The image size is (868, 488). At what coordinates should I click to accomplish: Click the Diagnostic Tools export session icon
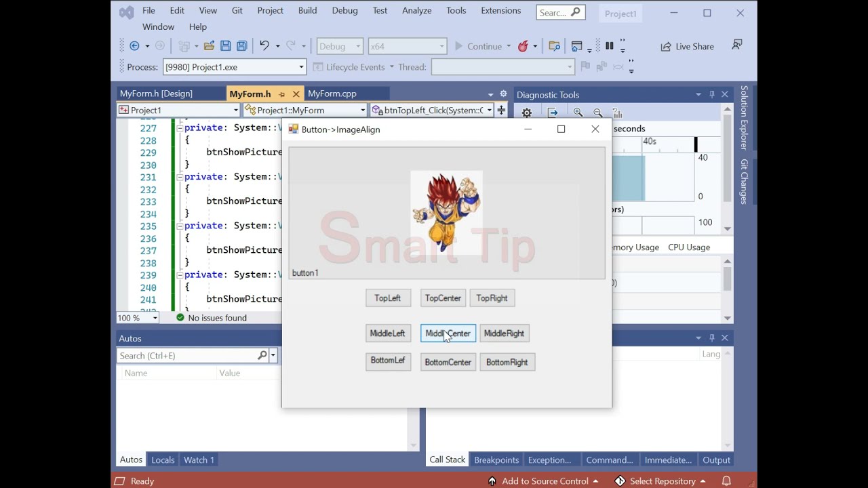pos(553,113)
